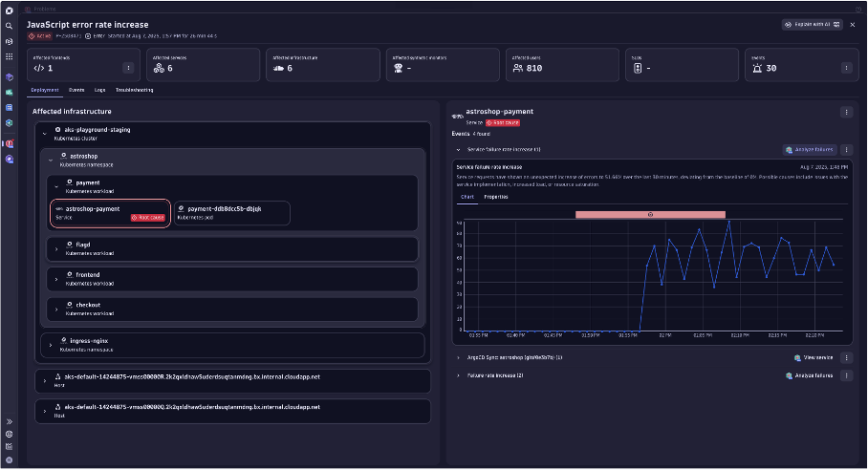Switch to the Troubleshooting tab

pyautogui.click(x=134, y=90)
